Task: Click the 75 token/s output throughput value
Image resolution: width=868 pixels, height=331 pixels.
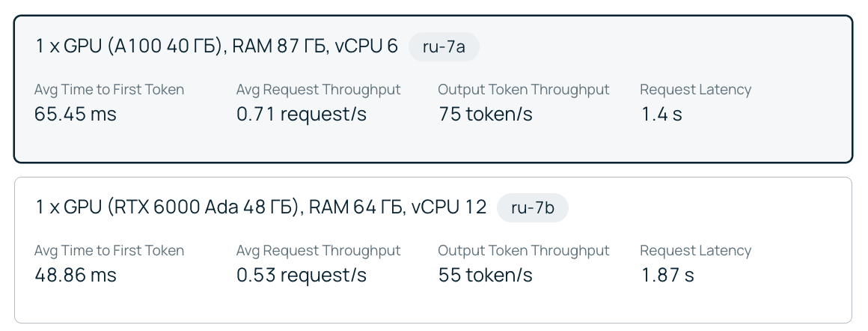Action: point(486,115)
